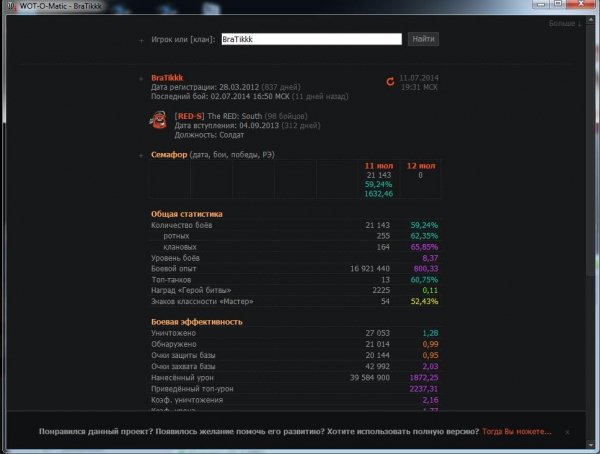Open the [RED-S] clan tag link
Image resolution: width=600 pixels, height=454 pixels.
tap(189, 116)
